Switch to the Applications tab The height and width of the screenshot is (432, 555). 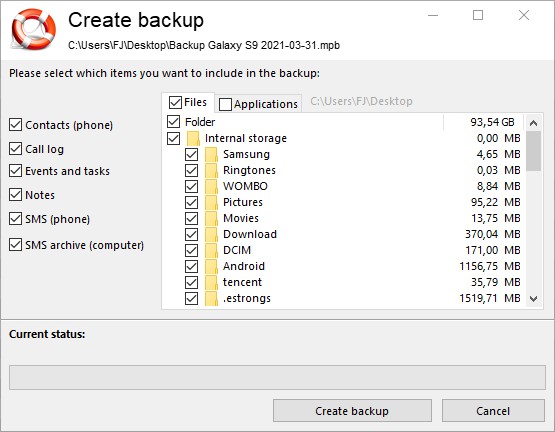click(x=259, y=104)
